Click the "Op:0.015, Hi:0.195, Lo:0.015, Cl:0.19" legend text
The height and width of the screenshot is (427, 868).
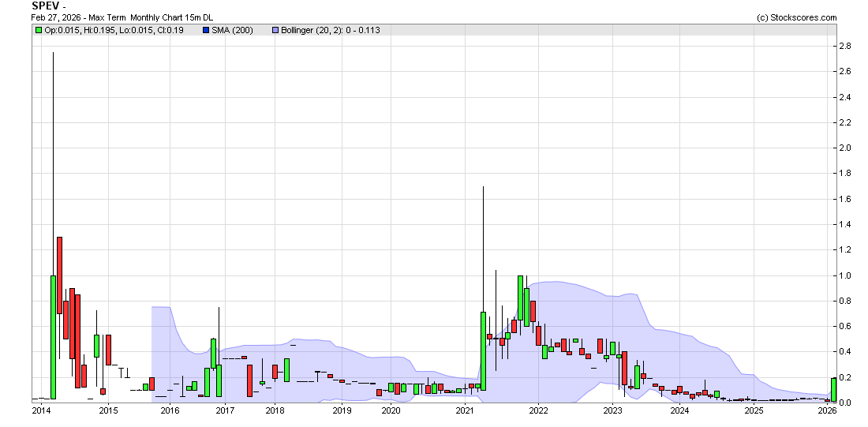[114, 31]
